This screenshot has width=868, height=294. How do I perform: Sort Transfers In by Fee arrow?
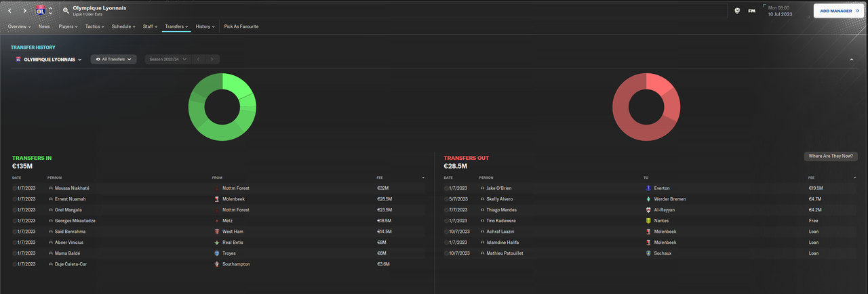[423, 177]
